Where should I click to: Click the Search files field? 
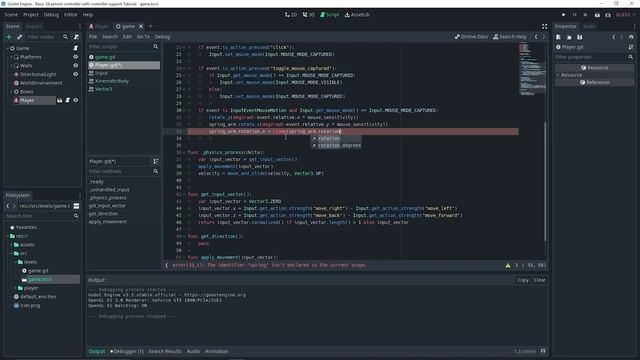pyautogui.click(x=42, y=216)
